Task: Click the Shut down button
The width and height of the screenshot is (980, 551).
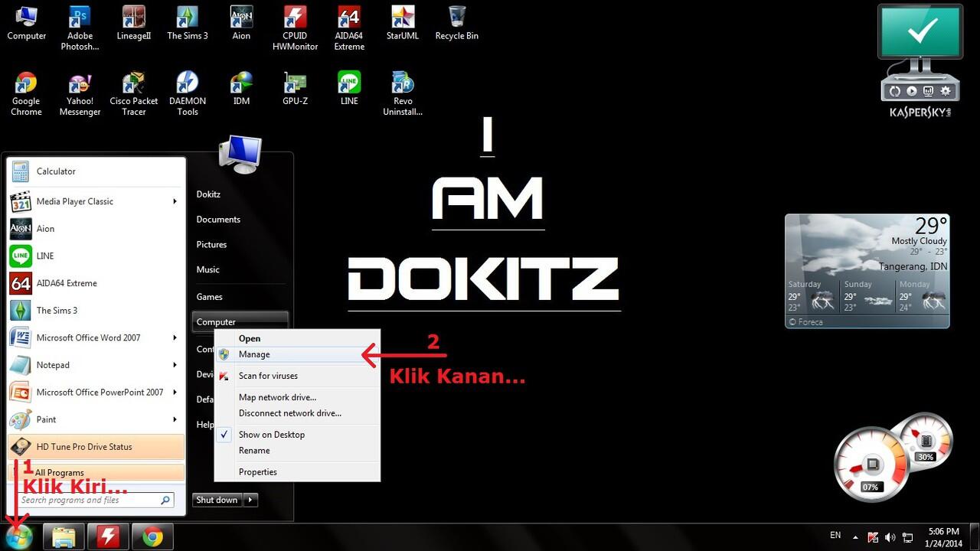Action: 217,500
